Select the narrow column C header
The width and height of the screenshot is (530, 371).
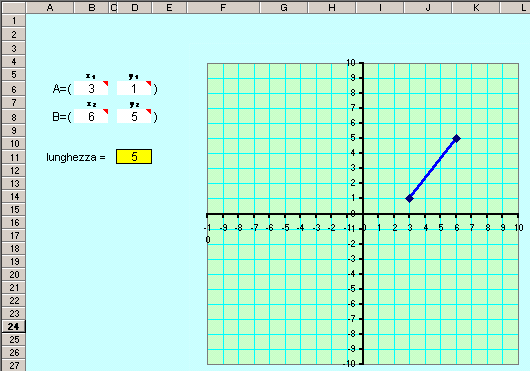tap(114, 7)
